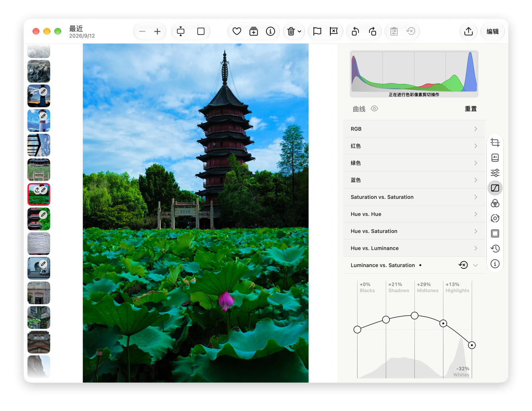The width and height of the screenshot is (532, 411).
Task: Select the crop tool in sidebar
Action: coord(495,143)
